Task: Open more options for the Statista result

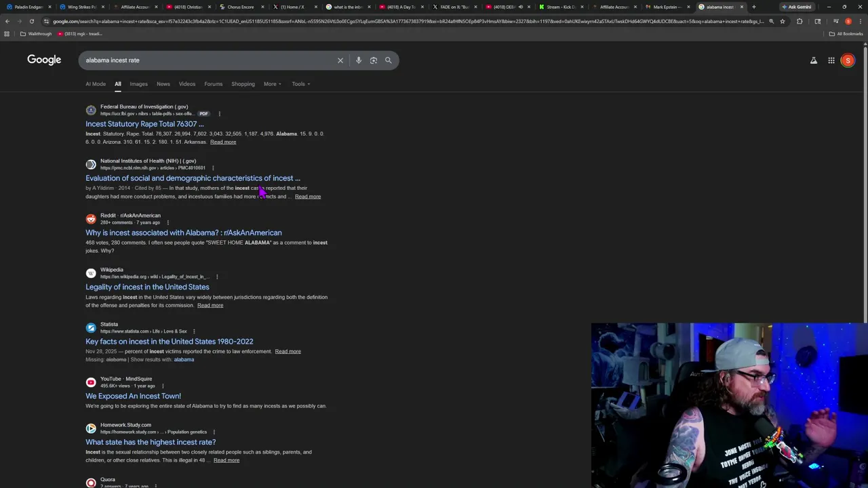Action: (x=194, y=331)
